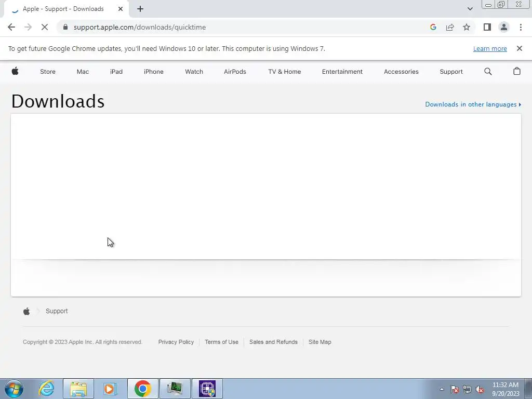Open the Chrome profile avatar
The width and height of the screenshot is (532, 399).
tap(504, 27)
